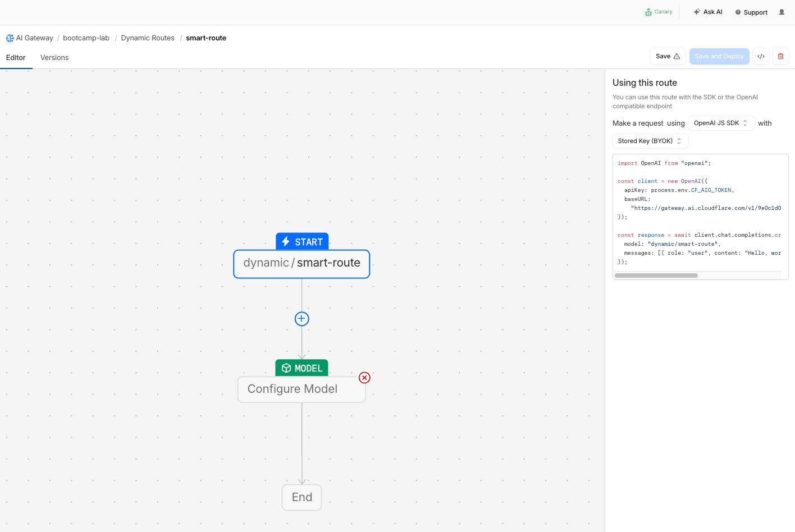795x532 pixels.
Task: Click the AI Gateway brain icon
Action: [x=10, y=38]
